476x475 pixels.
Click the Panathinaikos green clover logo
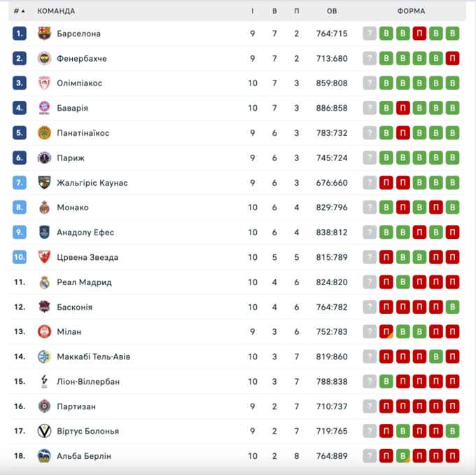coord(44,133)
